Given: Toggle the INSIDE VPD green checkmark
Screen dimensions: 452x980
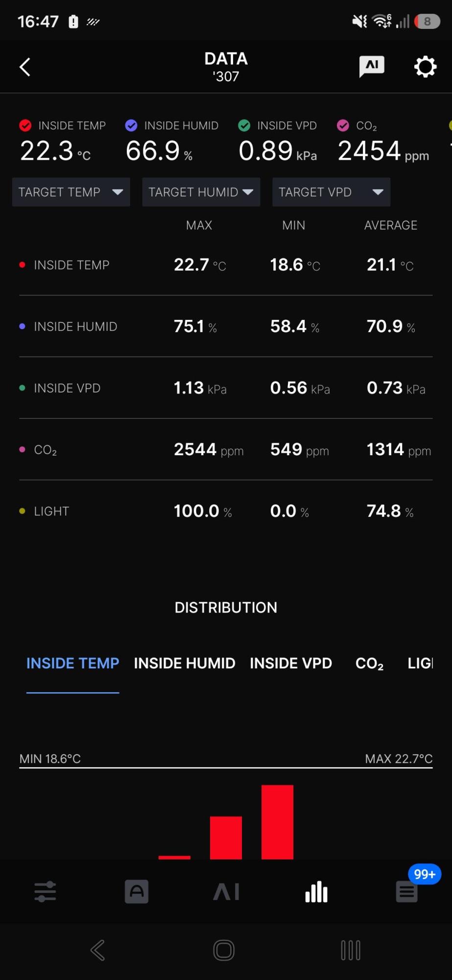Looking at the screenshot, I should coord(244,125).
